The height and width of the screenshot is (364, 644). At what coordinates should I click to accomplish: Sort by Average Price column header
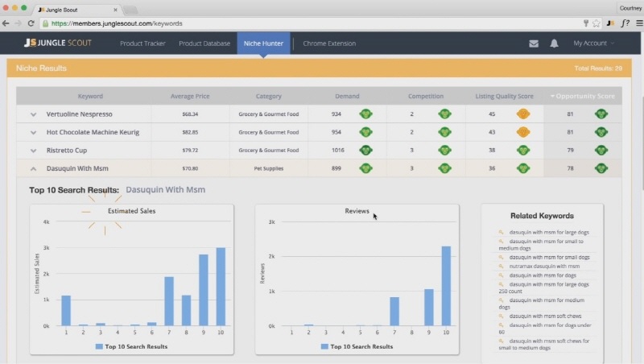click(x=190, y=96)
